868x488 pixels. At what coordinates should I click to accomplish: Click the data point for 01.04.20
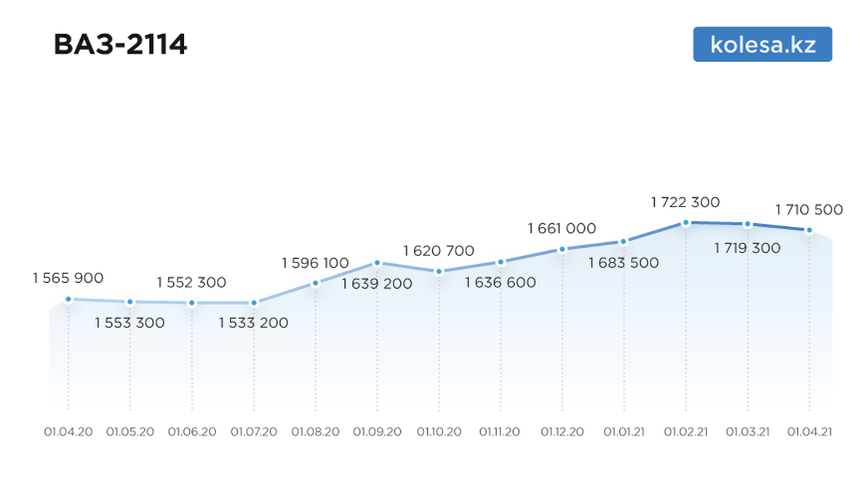click(x=68, y=299)
